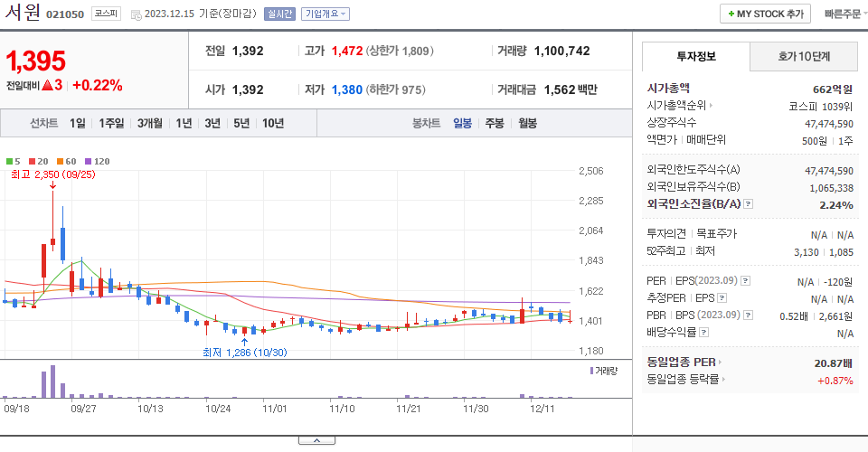Click the green 5-day moving average swatch
Viewport: 868px width, 452px height.
9,162
